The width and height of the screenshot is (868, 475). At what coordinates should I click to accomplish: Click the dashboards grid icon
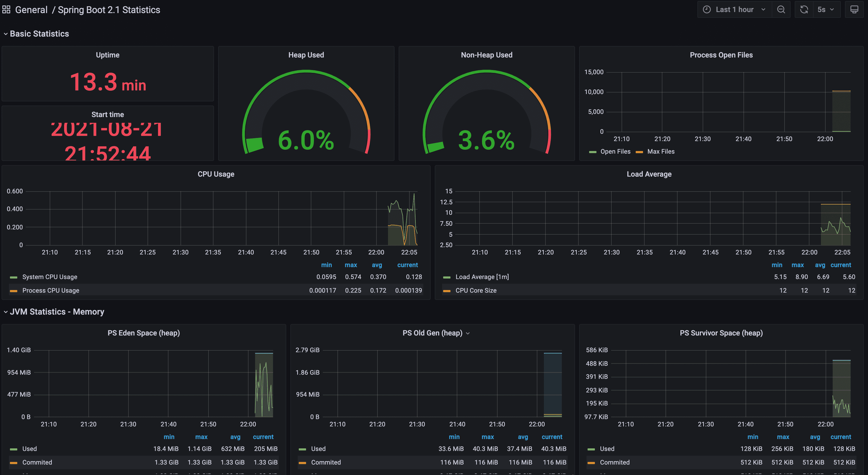[6, 9]
